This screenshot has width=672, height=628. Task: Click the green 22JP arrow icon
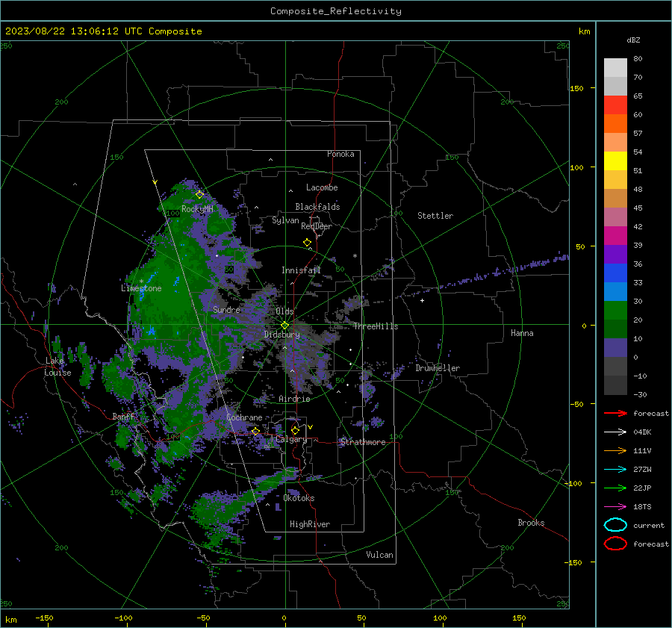point(615,488)
